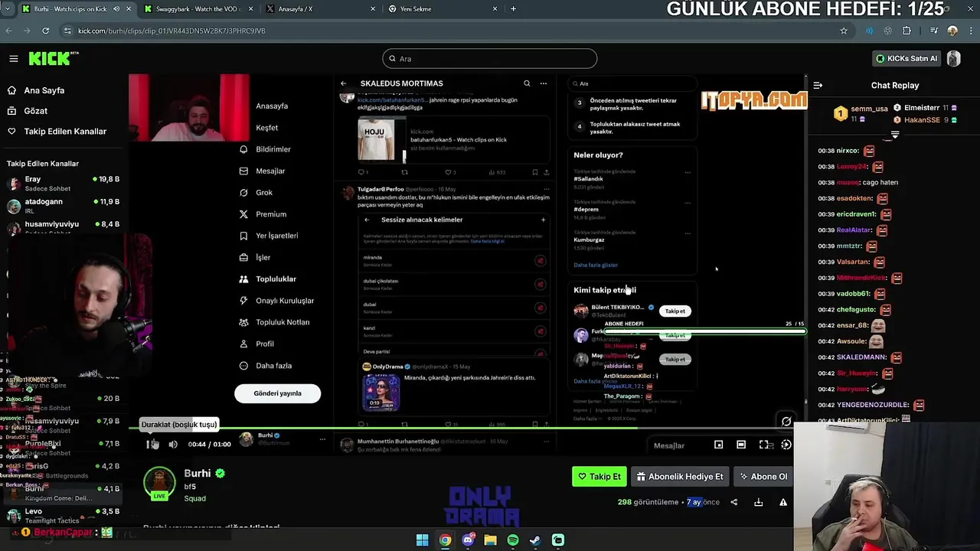Open the 'Burhi' channel name link

click(198, 473)
